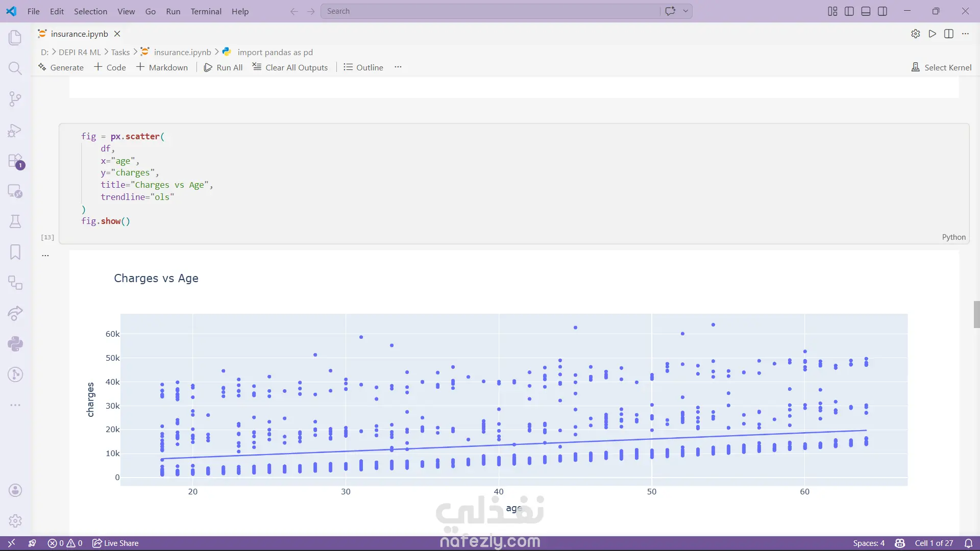Toggle the bottom panel layout button
980x551 pixels.
click(866, 11)
